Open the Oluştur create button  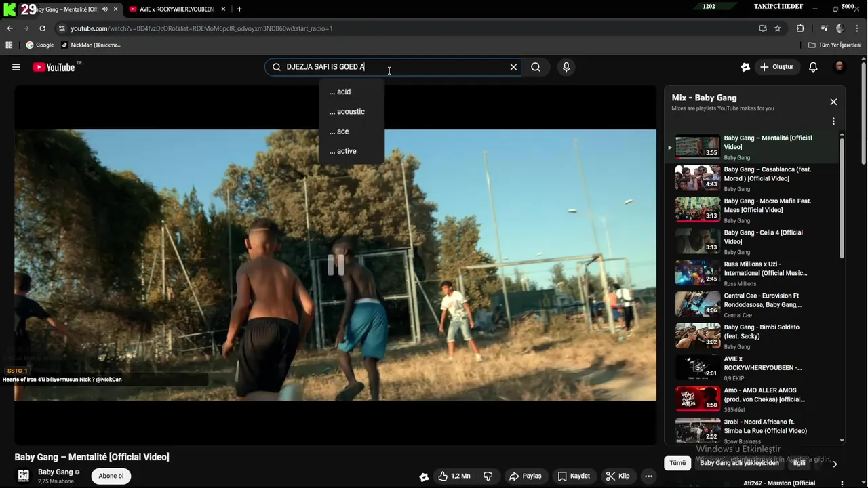coord(777,67)
